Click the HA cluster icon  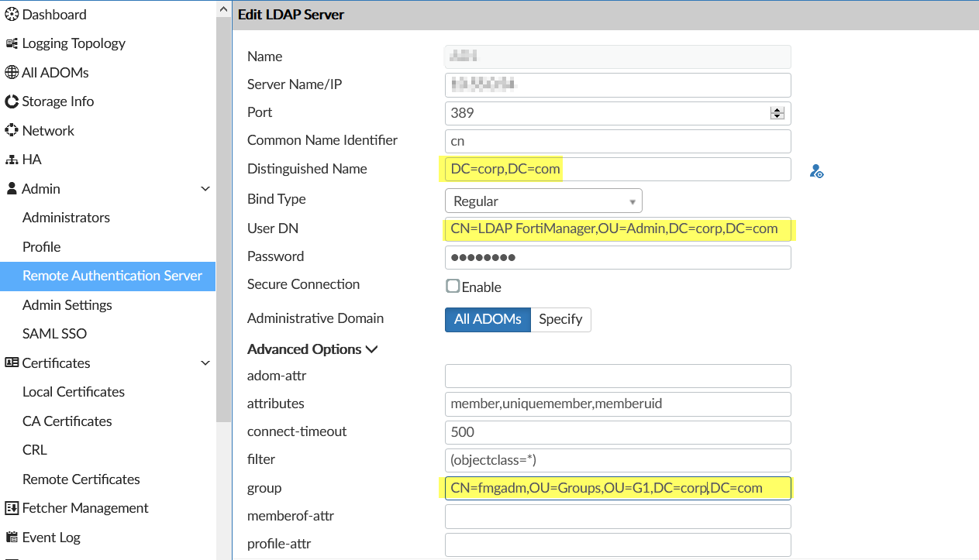click(x=12, y=160)
